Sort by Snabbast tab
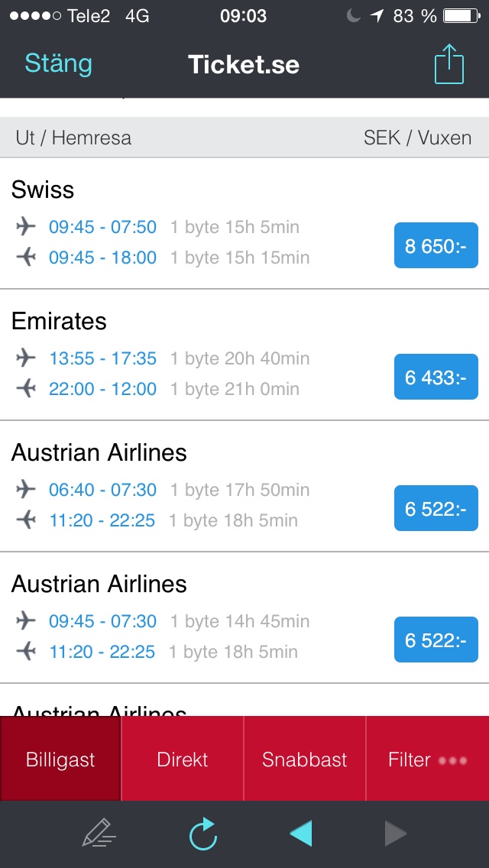 tap(304, 759)
